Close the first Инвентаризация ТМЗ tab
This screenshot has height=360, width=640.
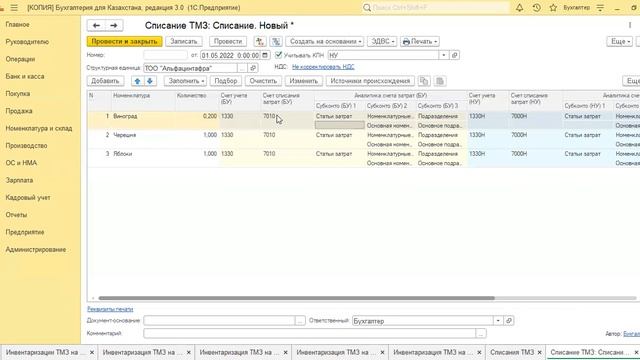(x=92, y=352)
